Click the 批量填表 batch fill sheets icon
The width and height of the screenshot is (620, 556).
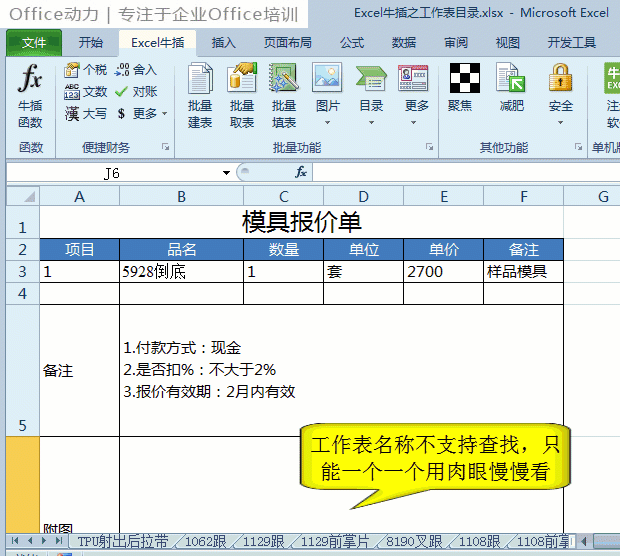[284, 96]
